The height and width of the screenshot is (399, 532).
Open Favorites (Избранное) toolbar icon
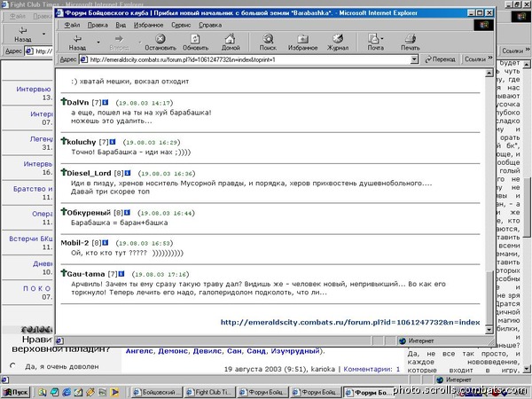(x=302, y=43)
